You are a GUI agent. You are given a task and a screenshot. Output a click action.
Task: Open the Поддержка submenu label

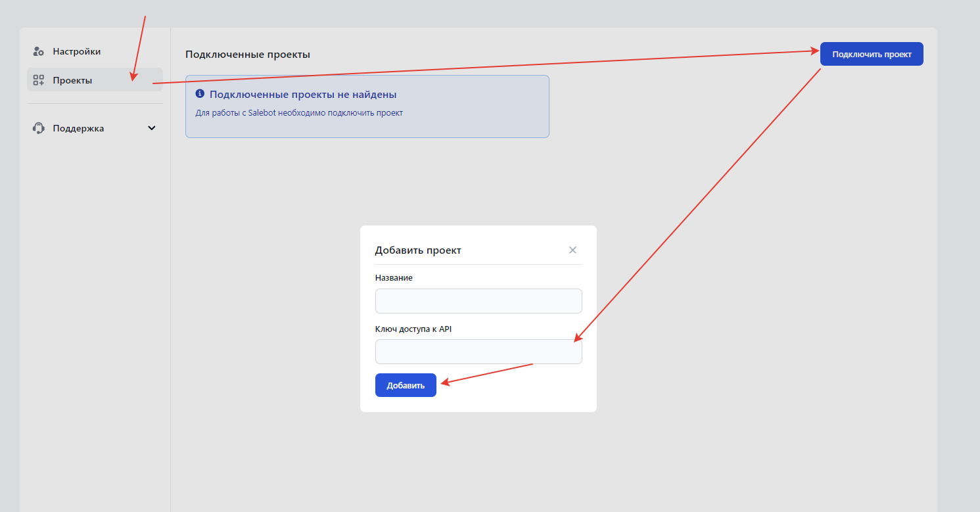[78, 128]
